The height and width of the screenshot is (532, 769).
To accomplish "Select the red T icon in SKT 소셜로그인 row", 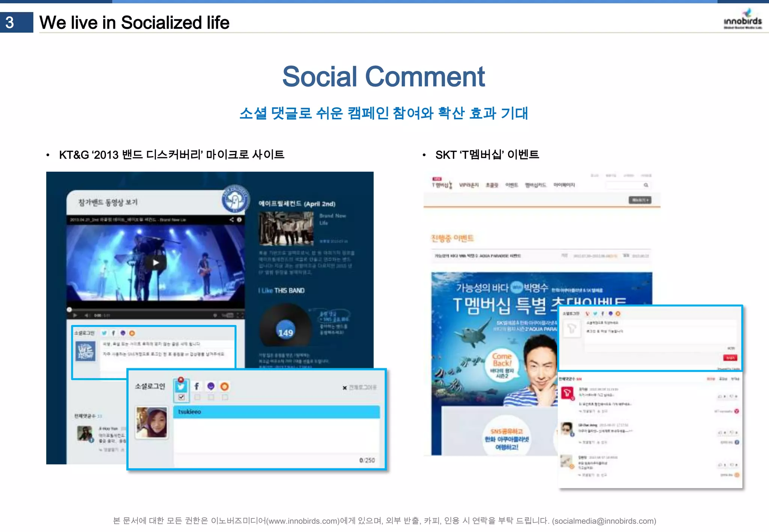I will pos(587,314).
